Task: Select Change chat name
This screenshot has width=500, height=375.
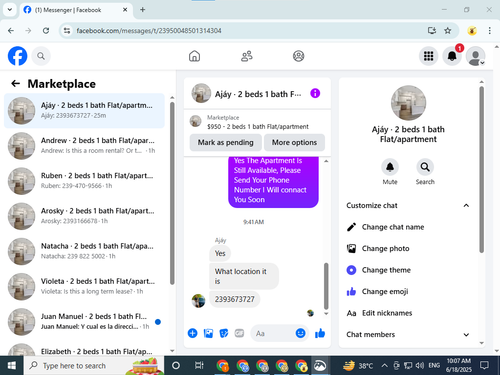Action: pos(408,227)
